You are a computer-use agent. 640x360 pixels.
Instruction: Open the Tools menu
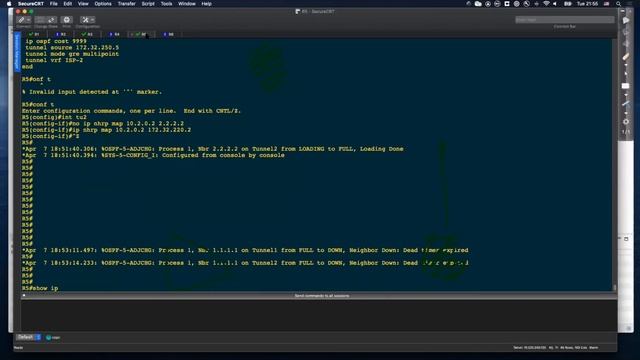point(166,4)
